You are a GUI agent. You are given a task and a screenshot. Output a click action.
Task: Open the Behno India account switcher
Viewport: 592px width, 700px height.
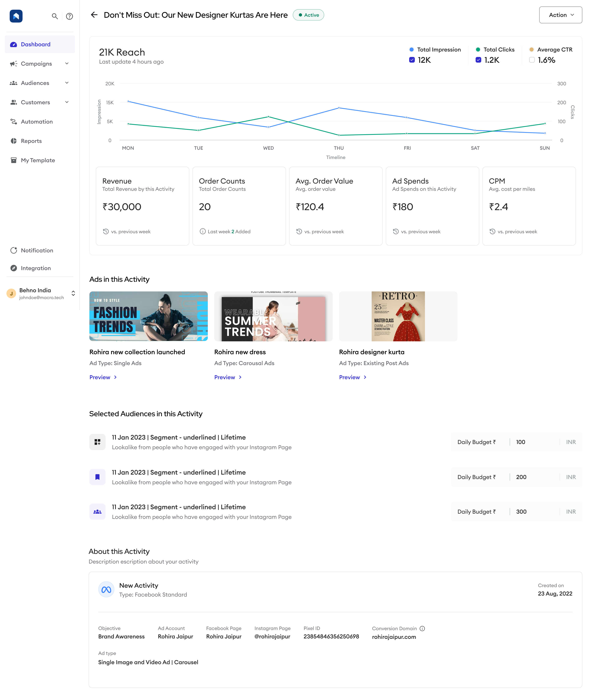point(73,293)
